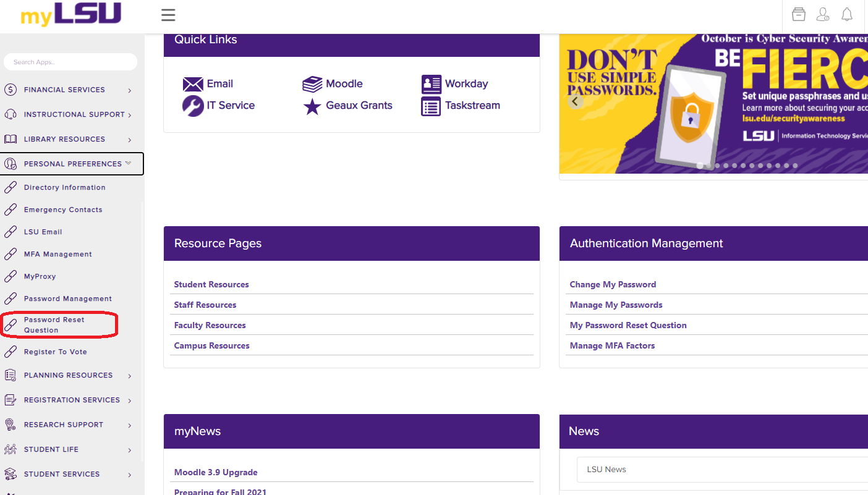Expand Research Support chevron

point(130,426)
